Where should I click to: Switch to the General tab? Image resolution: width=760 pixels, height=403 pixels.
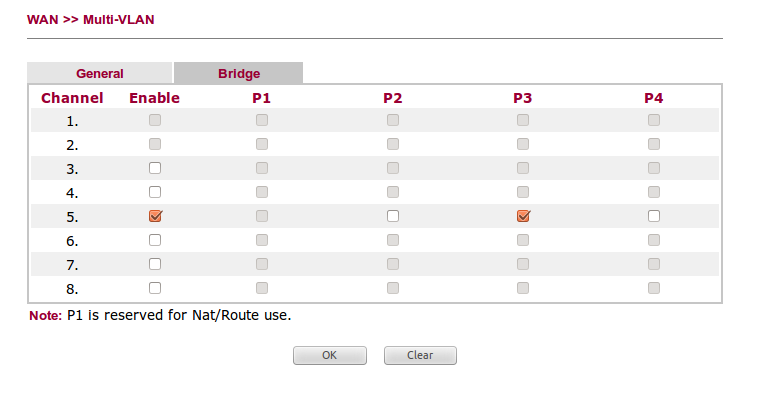pos(100,73)
